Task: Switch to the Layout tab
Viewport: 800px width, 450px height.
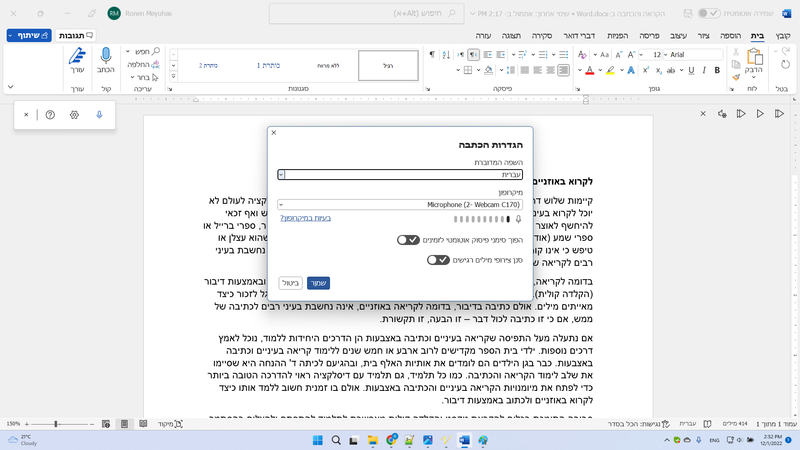Action: coord(649,36)
